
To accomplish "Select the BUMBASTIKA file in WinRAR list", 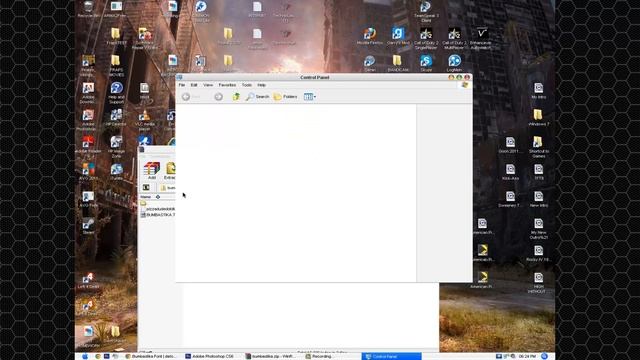I will pos(158,215).
